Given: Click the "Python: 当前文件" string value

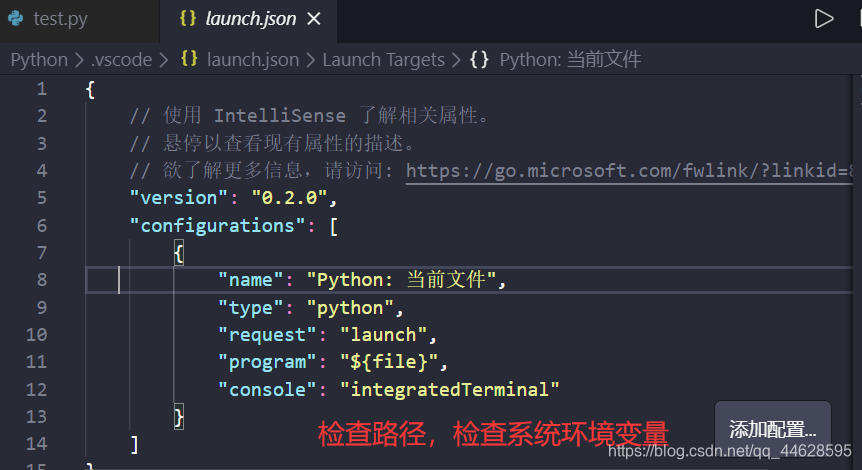Looking at the screenshot, I should [x=401, y=280].
